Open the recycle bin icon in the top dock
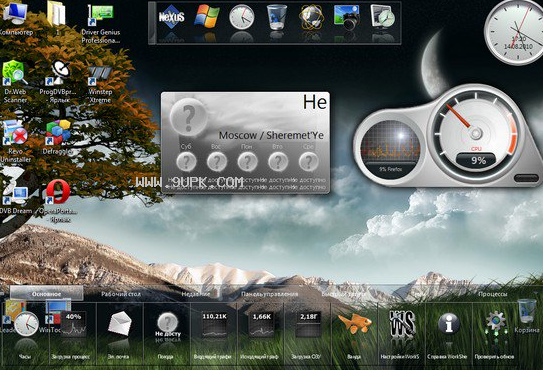 [x=277, y=17]
